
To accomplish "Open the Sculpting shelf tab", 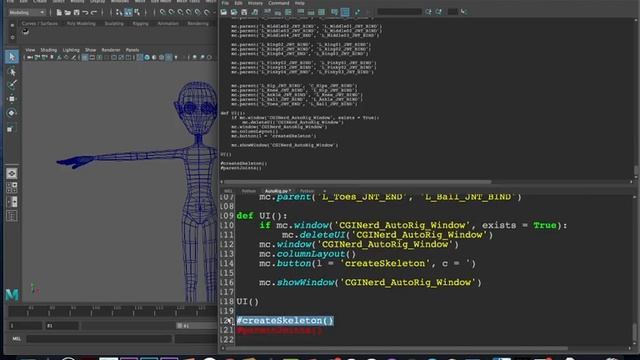I will click(114, 24).
